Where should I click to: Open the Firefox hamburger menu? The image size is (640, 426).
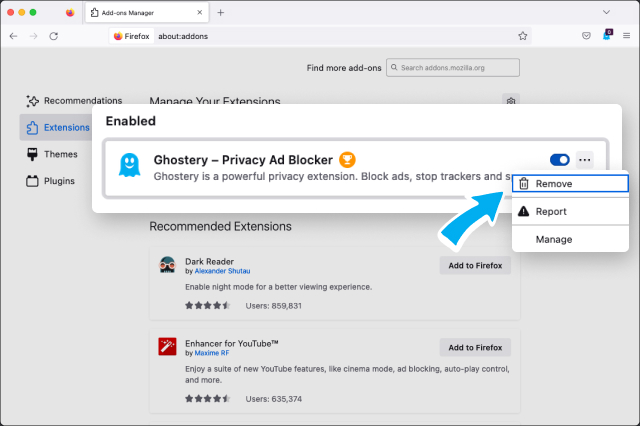tap(627, 36)
